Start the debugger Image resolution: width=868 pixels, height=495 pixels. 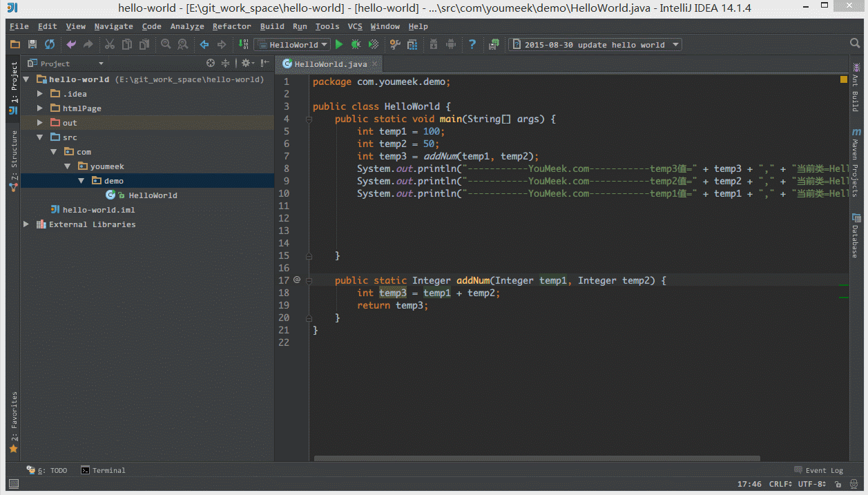pyautogui.click(x=355, y=43)
